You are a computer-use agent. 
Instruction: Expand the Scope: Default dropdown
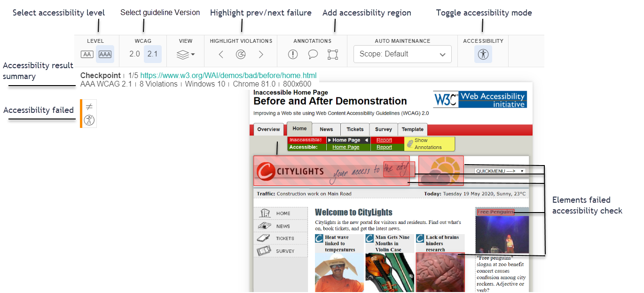(x=402, y=54)
